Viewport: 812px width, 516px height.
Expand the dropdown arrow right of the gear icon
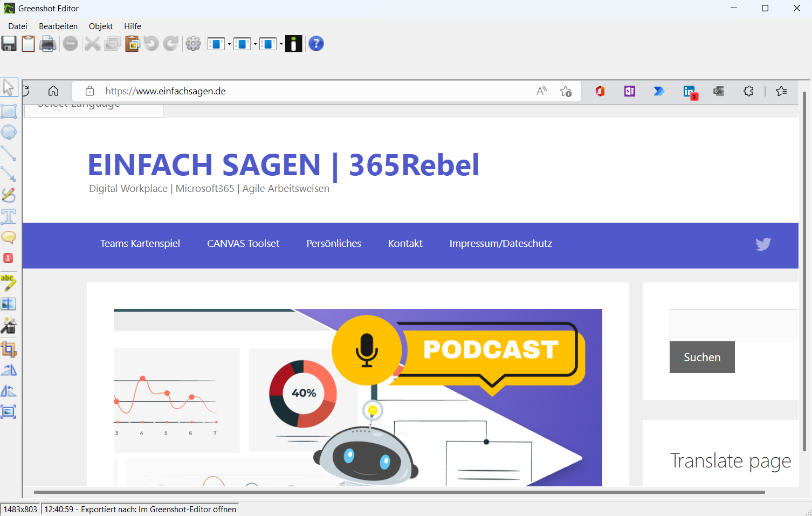coord(229,44)
